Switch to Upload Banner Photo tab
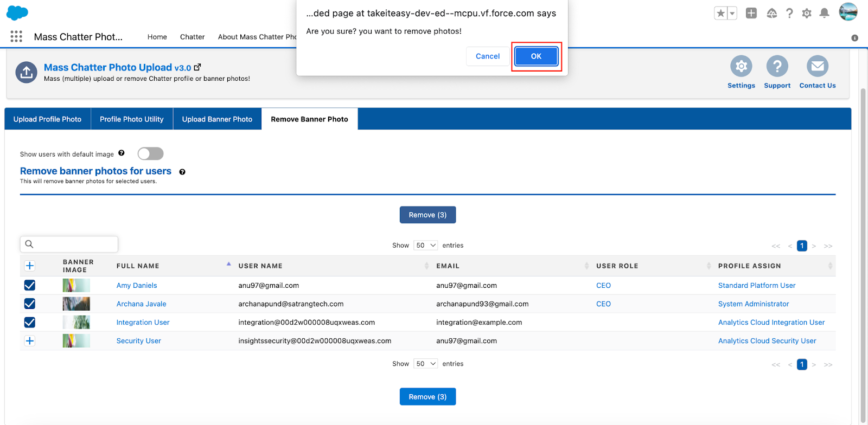The width and height of the screenshot is (868, 425). (x=217, y=119)
